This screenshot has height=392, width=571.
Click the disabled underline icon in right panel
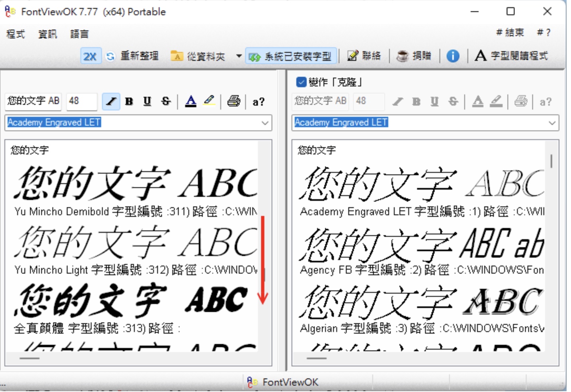(434, 102)
